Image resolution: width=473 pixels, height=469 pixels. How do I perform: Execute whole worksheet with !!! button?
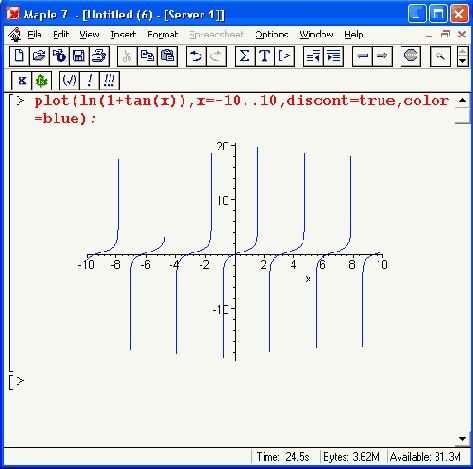(109, 80)
